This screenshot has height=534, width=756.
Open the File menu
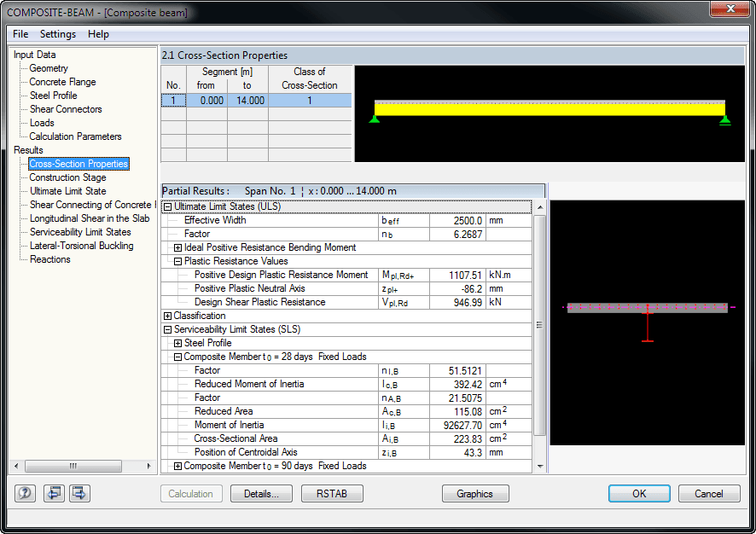pos(20,34)
